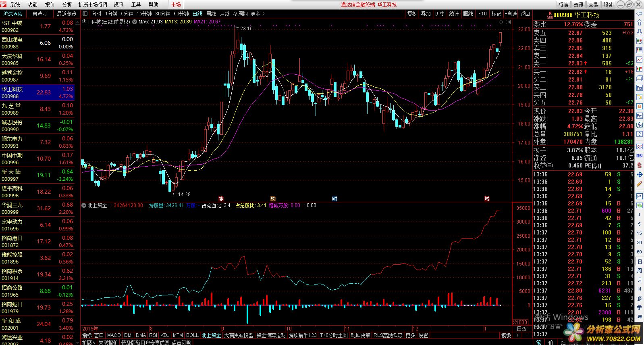
Task: Open the 北上资金 indicator panel dropdown arrow
Action: coord(84,205)
